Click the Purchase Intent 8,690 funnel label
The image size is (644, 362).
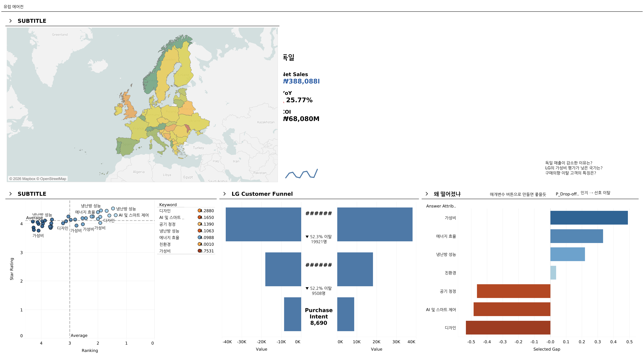(319, 317)
